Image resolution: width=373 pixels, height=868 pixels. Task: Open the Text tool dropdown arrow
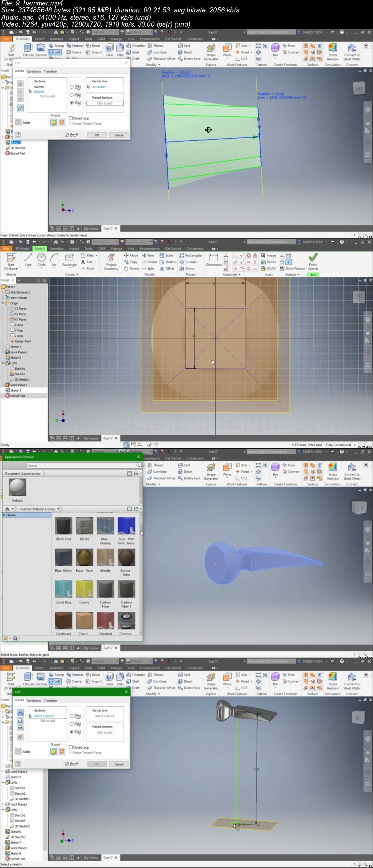[95, 262]
